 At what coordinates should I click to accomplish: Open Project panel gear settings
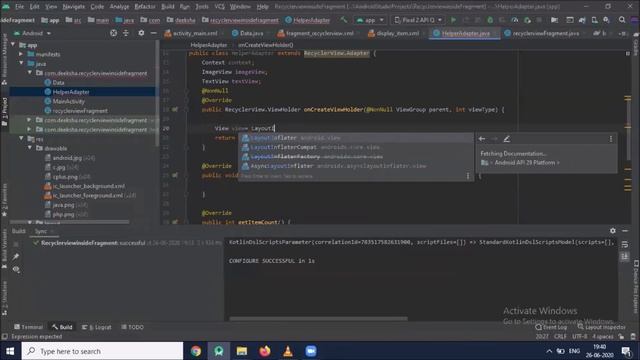pyautogui.click(x=141, y=33)
